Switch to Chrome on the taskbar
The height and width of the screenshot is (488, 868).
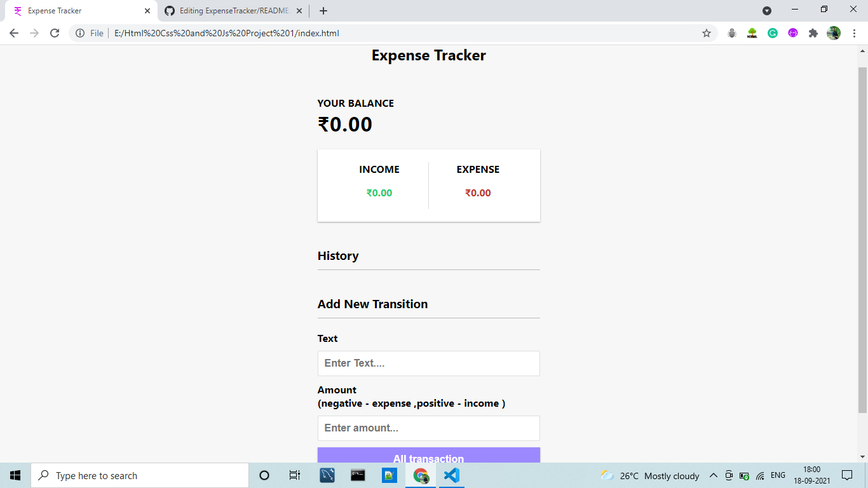click(421, 475)
